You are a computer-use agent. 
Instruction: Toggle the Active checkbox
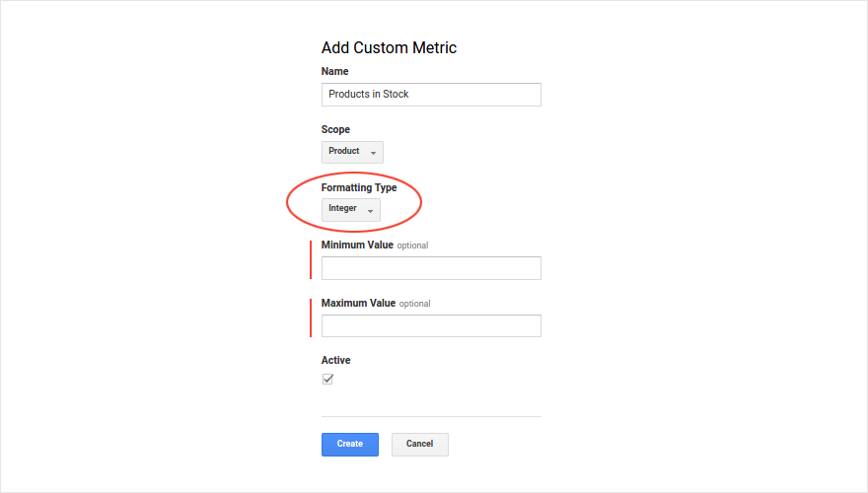(327, 379)
